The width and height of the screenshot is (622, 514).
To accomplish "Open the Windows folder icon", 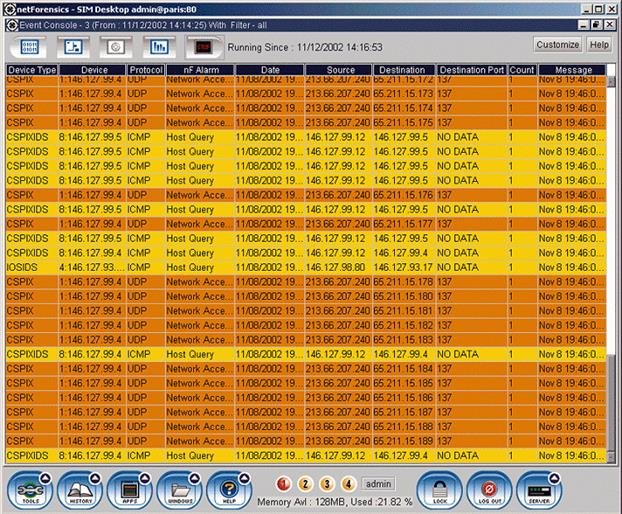I will click(178, 491).
